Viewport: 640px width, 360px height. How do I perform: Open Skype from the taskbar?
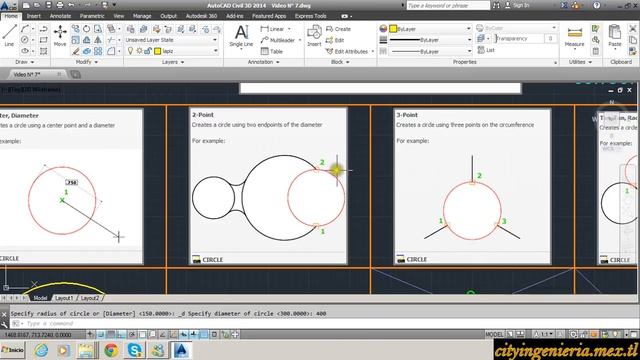[135, 350]
